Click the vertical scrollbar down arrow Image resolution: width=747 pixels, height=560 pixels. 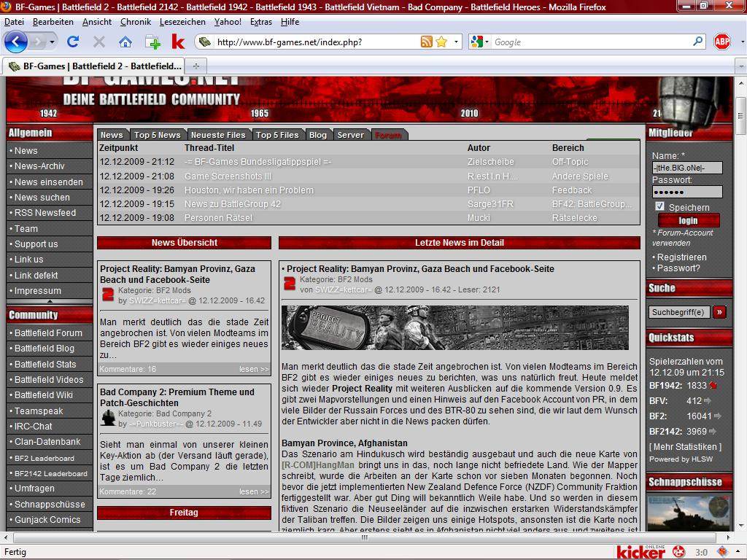741,526
